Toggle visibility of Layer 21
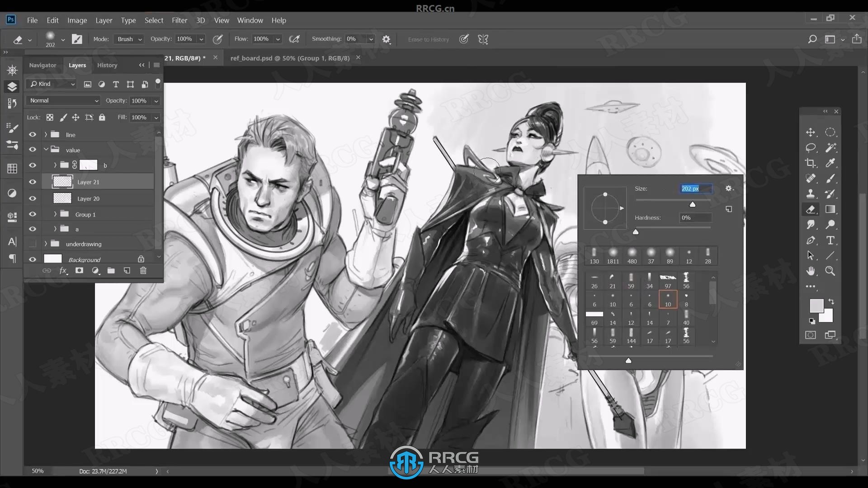Image resolution: width=868 pixels, height=488 pixels. coord(33,182)
